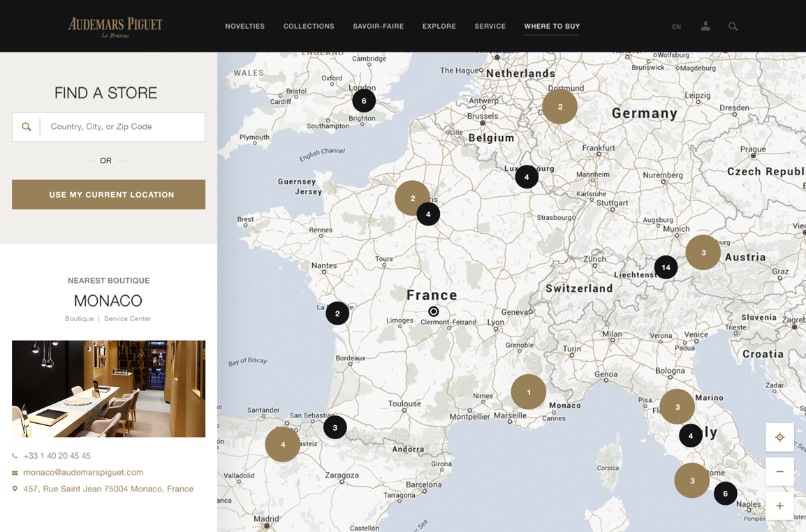Select the Luxembourg black marker showing 4
The height and width of the screenshot is (532, 806).
(x=527, y=177)
